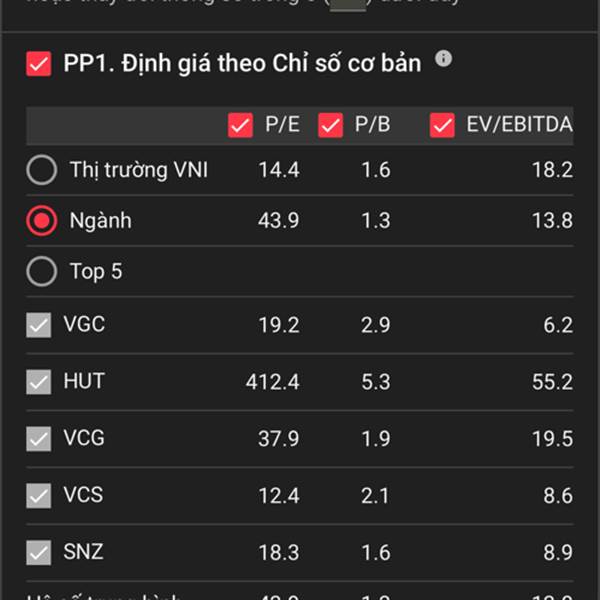This screenshot has height=600, width=600.
Task: Choose the Top 5 radio option
Action: coord(42,271)
